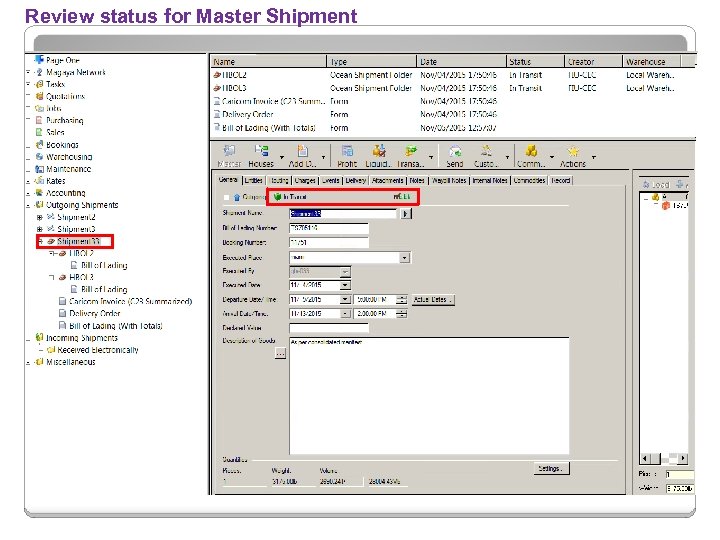Click the Incoming Shipments icon in tree
The image size is (720, 540).
(39, 338)
